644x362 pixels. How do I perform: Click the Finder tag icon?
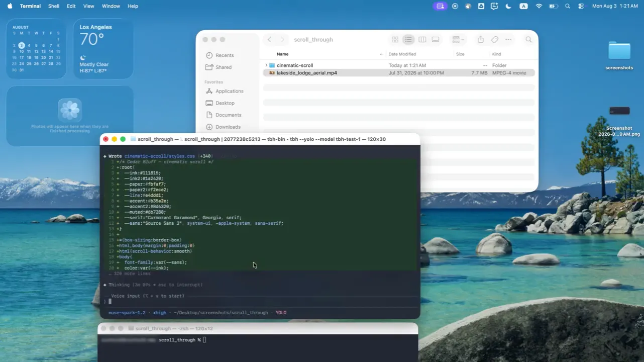click(495, 40)
